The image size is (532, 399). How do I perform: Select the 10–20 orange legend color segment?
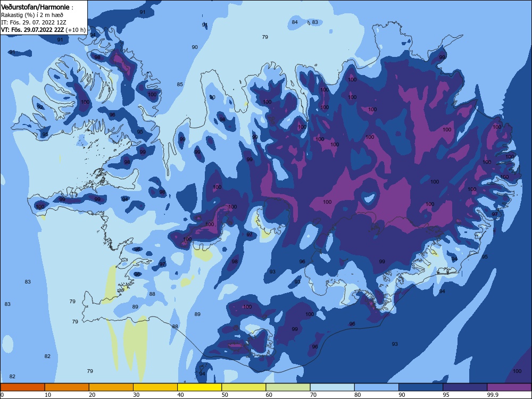click(x=67, y=387)
